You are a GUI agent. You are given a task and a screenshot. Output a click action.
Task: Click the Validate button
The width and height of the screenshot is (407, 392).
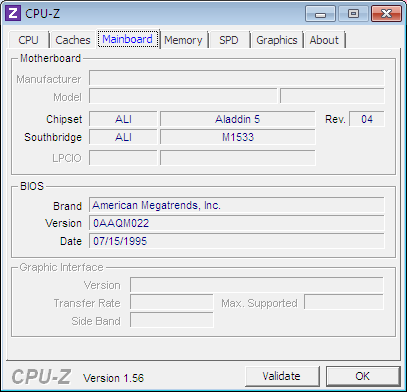pyautogui.click(x=282, y=376)
